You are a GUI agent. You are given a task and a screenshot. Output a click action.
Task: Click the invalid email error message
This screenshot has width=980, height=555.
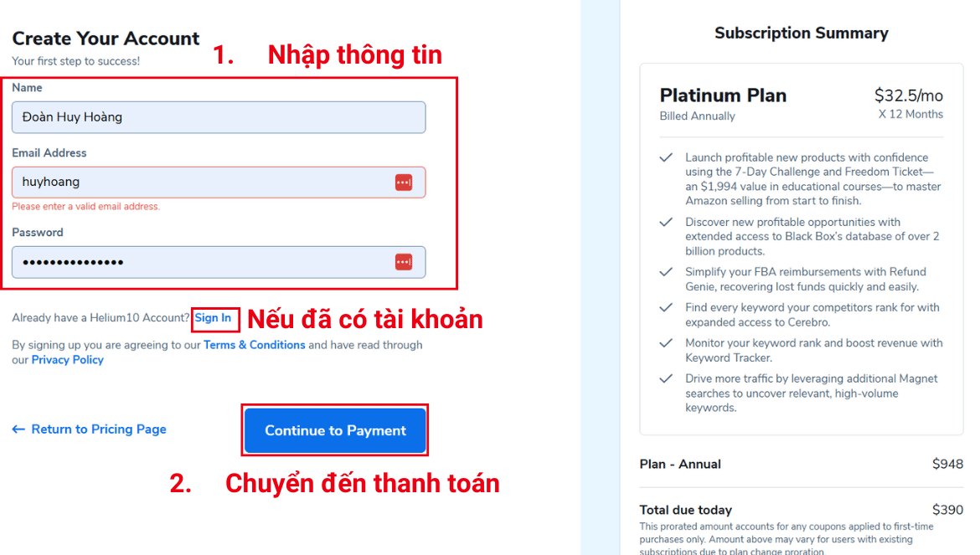pos(85,207)
